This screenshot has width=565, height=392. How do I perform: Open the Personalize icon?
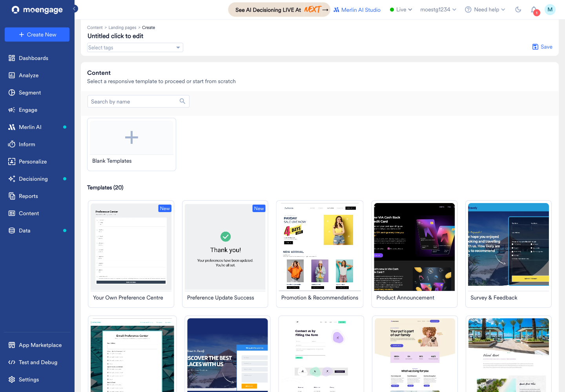click(12, 162)
